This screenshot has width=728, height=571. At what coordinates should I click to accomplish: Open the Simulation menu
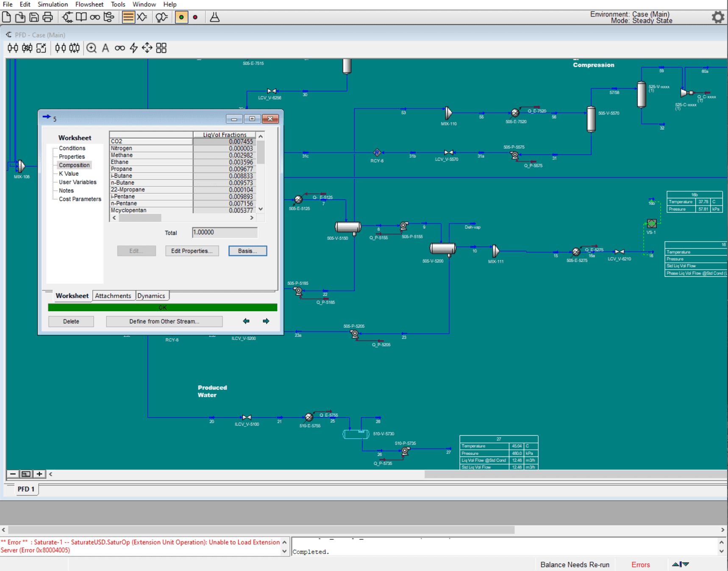click(53, 4)
